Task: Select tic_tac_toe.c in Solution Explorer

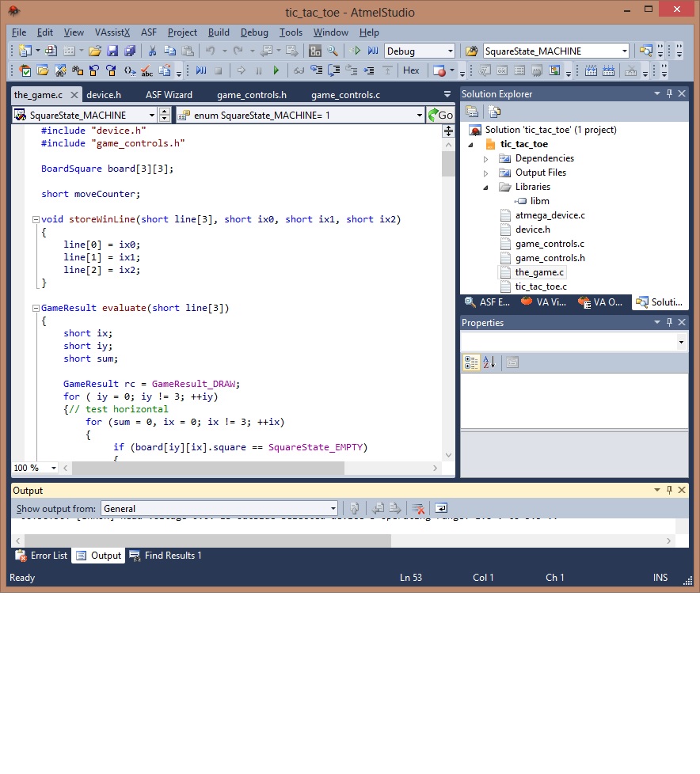Action: [x=541, y=286]
